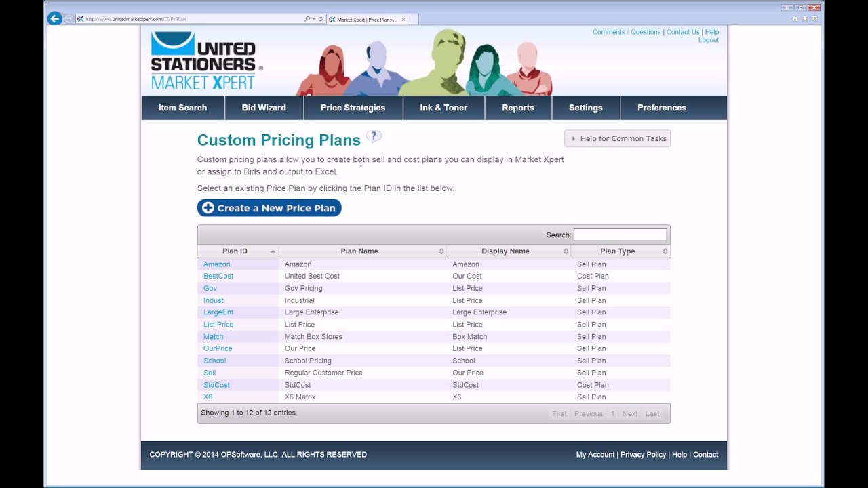Sort table by Display Name column
The image size is (868, 488).
[509, 251]
